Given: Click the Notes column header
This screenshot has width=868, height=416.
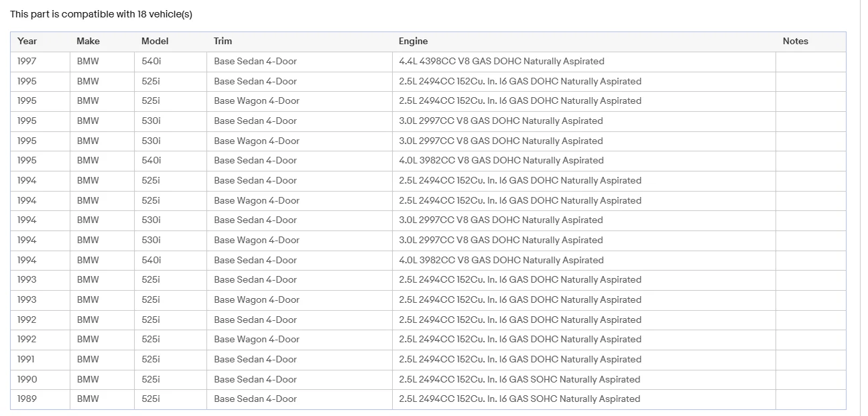Looking at the screenshot, I should click(796, 42).
